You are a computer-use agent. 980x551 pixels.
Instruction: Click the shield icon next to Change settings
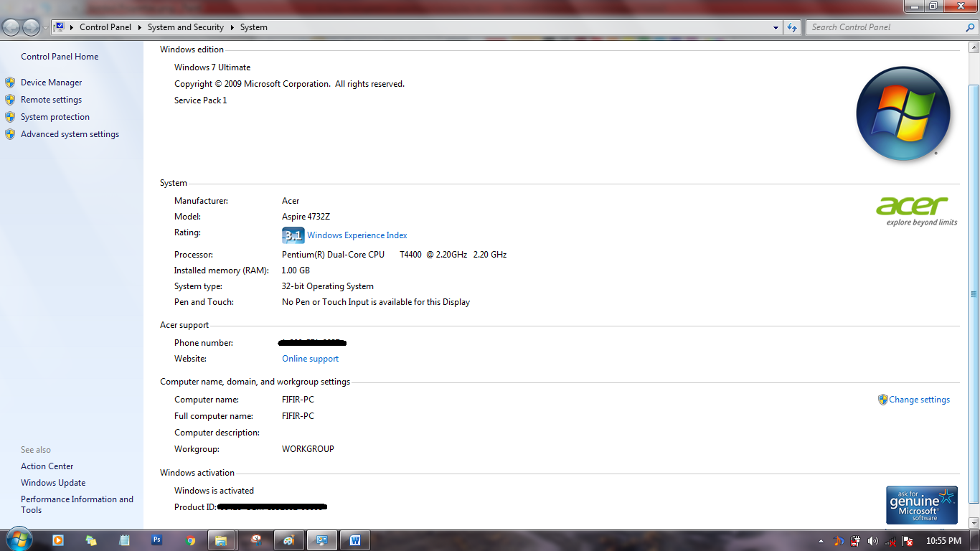click(883, 400)
